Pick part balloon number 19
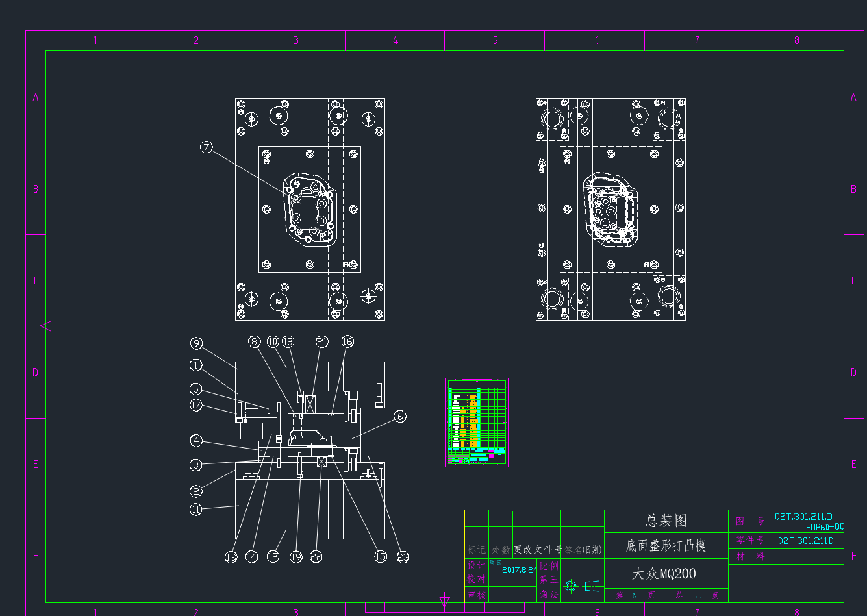This screenshot has width=867, height=616. (296, 557)
